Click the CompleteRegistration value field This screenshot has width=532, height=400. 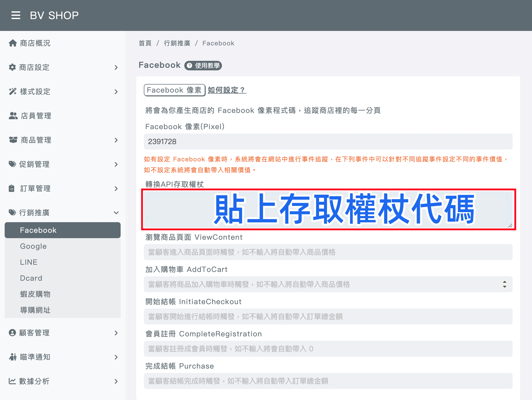(328, 349)
